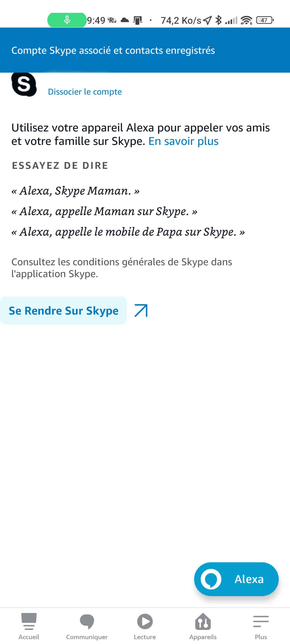290x644 pixels.
Task: Tap the battery level indicator
Action: 265,20
